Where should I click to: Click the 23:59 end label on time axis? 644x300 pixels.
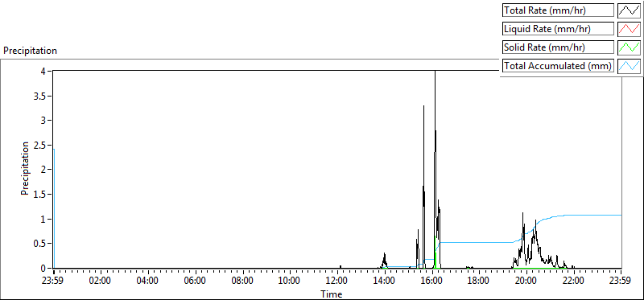tap(621, 282)
